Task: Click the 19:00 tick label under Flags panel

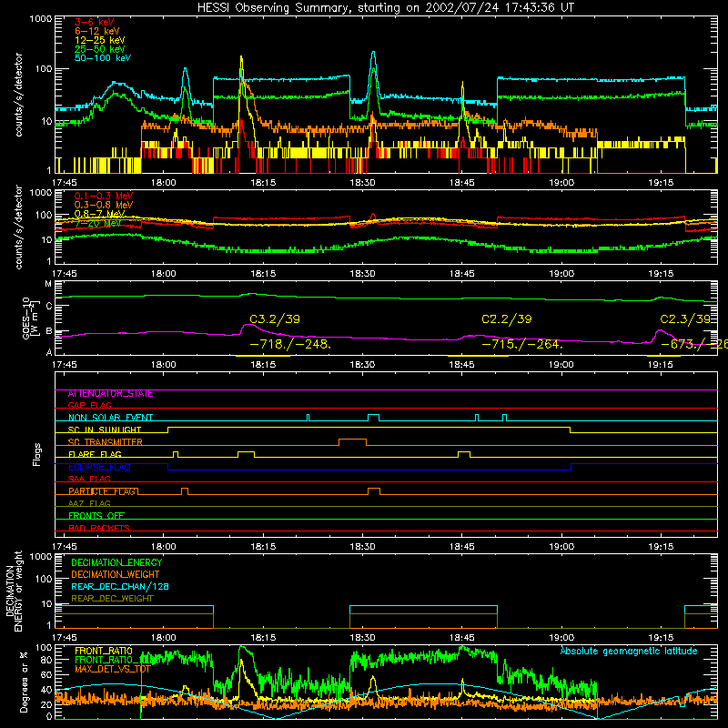Action: pyautogui.click(x=561, y=547)
